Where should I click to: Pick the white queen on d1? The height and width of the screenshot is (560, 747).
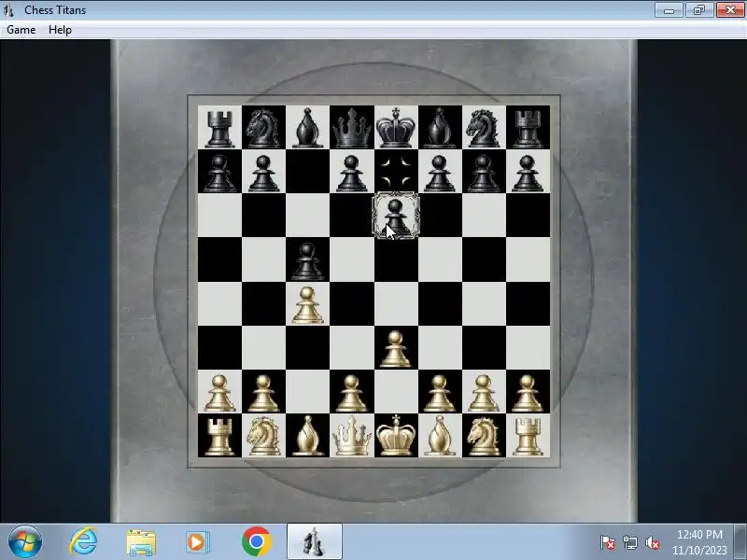pos(352,436)
